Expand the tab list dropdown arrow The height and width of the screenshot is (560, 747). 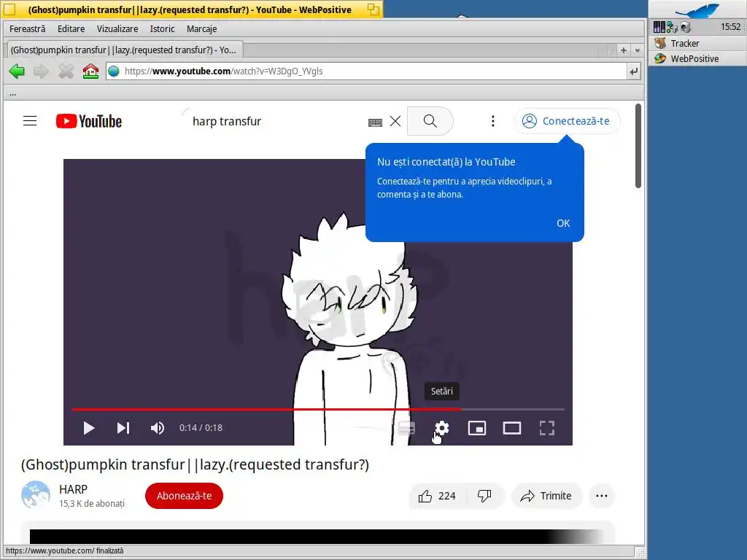click(638, 50)
